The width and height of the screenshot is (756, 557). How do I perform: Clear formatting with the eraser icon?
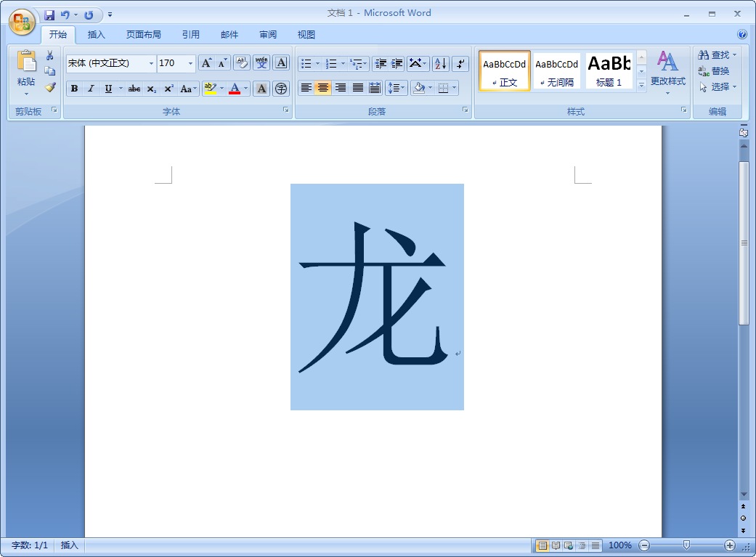242,63
